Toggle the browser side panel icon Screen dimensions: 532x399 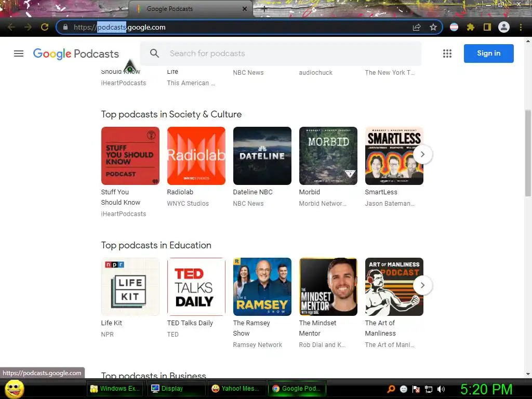(x=487, y=27)
